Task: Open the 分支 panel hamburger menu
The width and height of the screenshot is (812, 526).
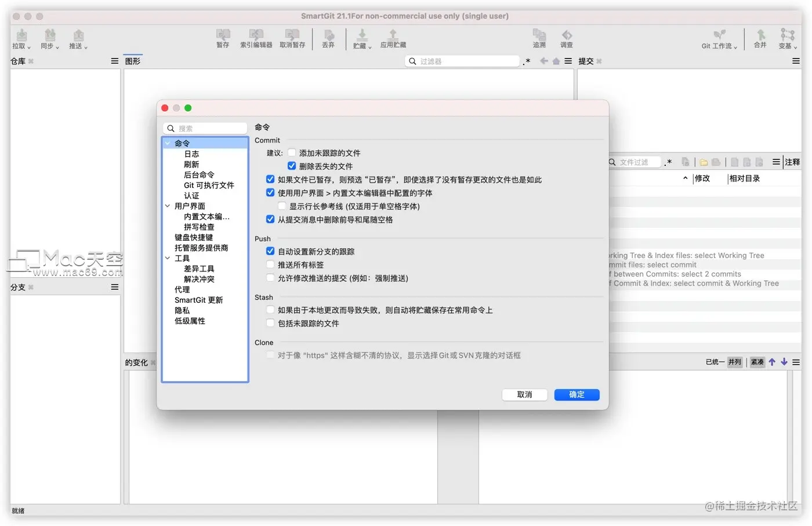Action: coord(115,287)
